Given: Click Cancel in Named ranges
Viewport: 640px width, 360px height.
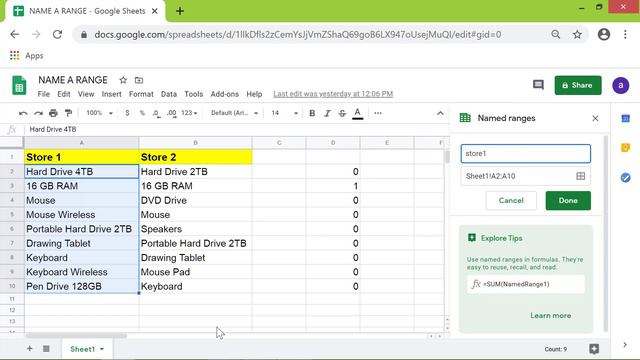Looking at the screenshot, I should (511, 200).
